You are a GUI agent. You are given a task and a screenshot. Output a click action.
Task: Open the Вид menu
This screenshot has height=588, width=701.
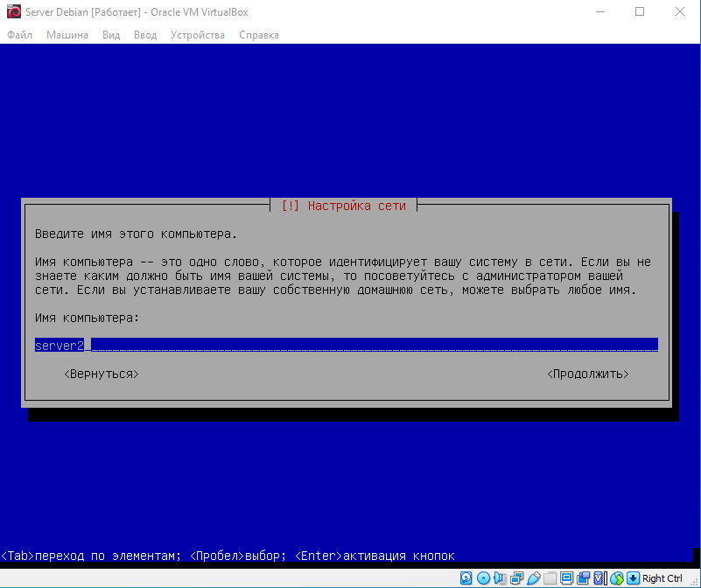tap(111, 35)
